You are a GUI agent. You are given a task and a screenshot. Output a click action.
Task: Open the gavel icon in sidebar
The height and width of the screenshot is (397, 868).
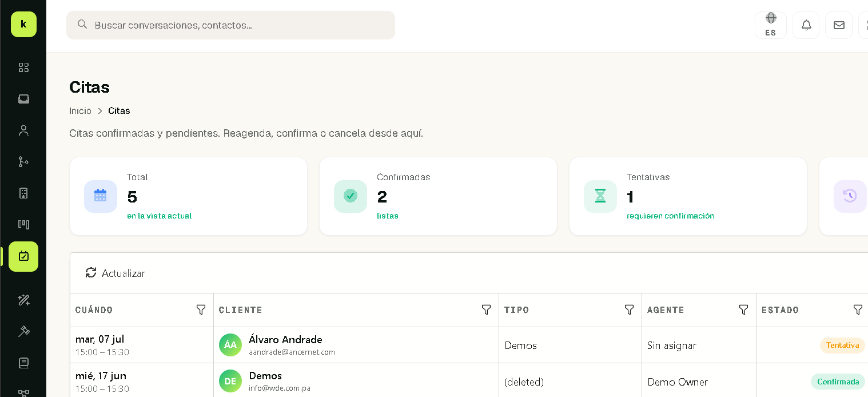tap(23, 331)
